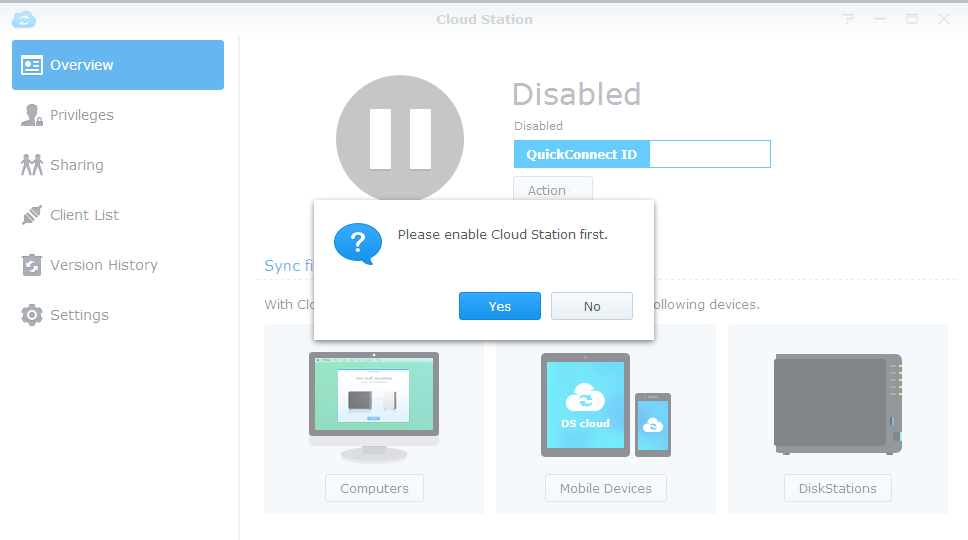Screen dimensions: 968x540
Task: Click the DiskStation NAS illustration
Action: point(838,404)
